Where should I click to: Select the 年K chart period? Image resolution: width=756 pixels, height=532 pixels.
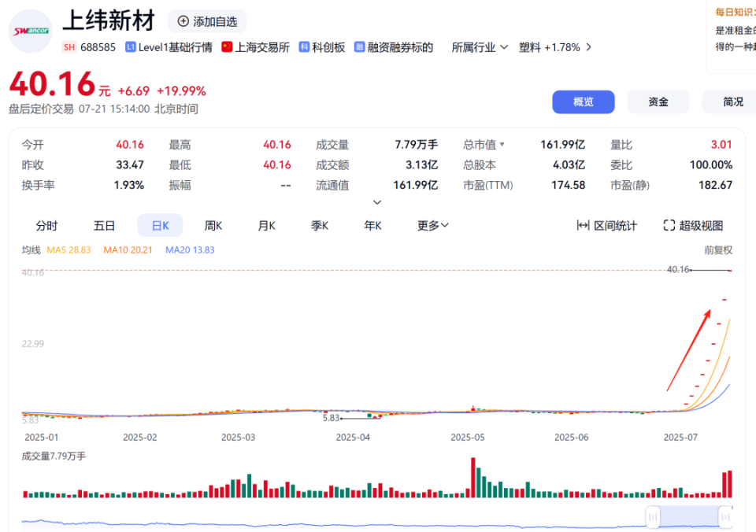(x=372, y=226)
